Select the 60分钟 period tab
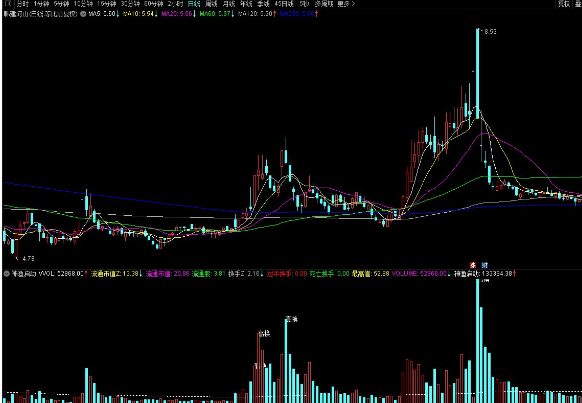Screen dimensions: 582x403 (x=154, y=4)
